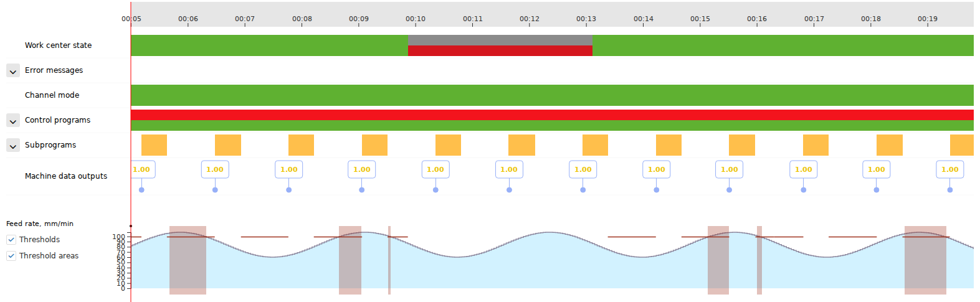Select the 00:17 timeline tick label
This screenshot has height=302, width=980.
814,19
